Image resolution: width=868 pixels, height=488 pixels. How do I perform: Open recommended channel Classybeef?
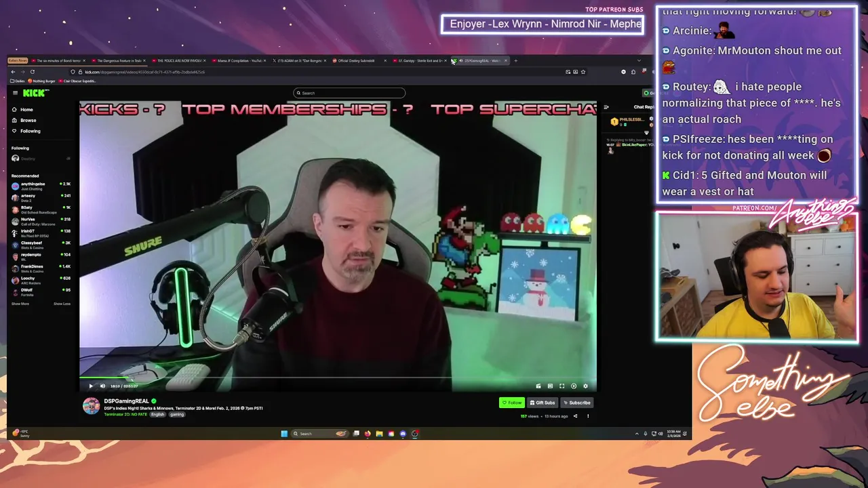(x=41, y=244)
